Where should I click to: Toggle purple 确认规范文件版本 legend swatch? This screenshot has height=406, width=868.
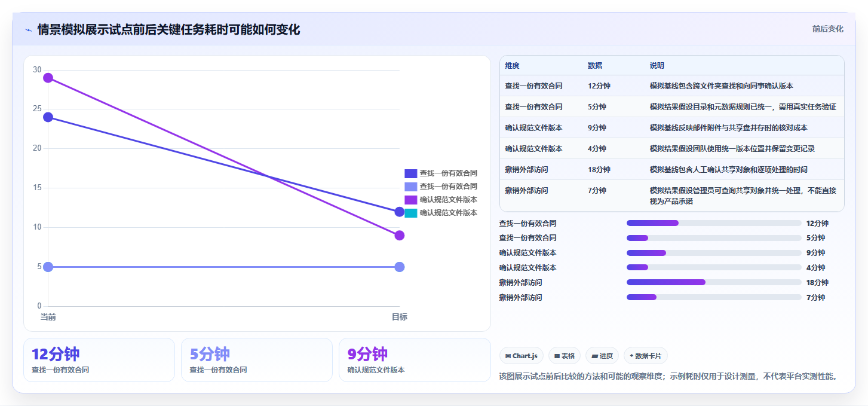pos(410,200)
